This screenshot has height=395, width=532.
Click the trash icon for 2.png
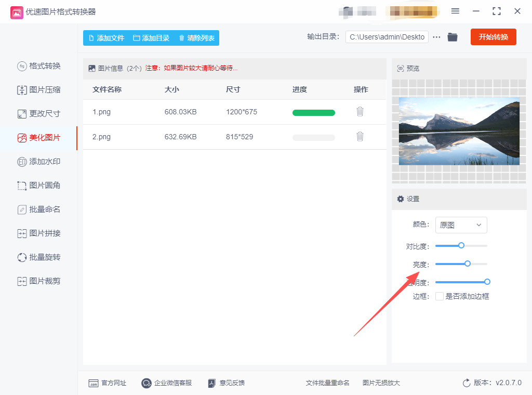[x=360, y=137]
